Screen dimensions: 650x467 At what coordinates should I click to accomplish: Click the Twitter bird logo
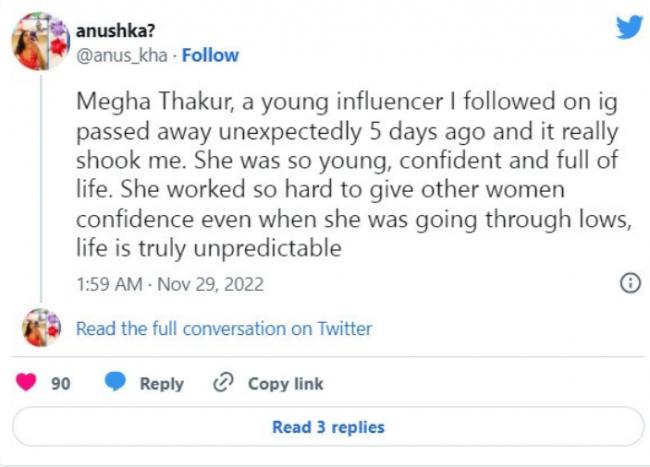(x=628, y=27)
